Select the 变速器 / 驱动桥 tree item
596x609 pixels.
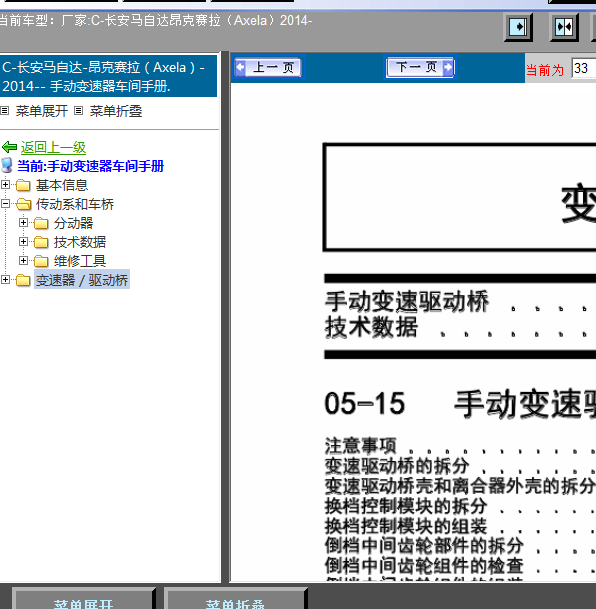[82, 280]
